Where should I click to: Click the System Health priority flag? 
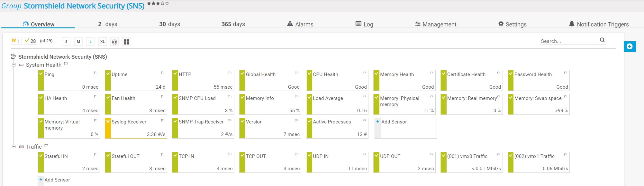tap(66, 64)
